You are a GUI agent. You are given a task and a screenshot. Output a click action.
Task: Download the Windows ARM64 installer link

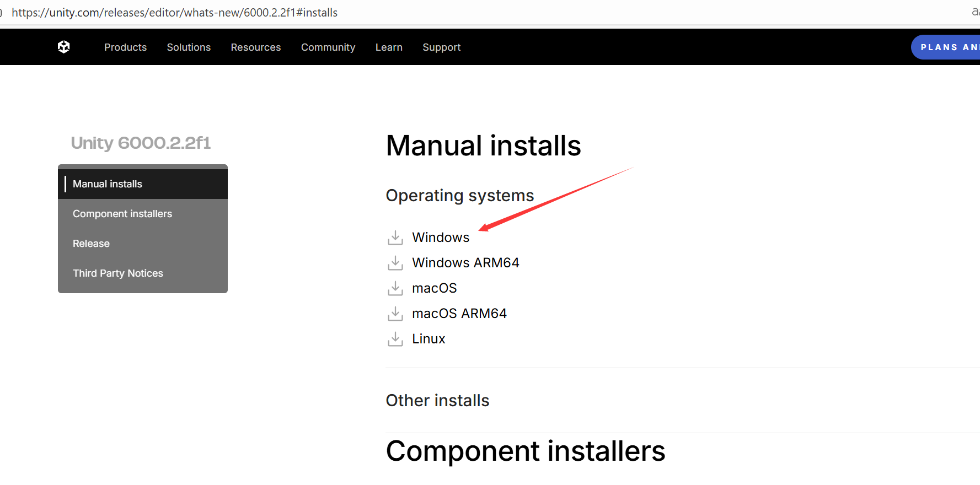pyautogui.click(x=465, y=263)
